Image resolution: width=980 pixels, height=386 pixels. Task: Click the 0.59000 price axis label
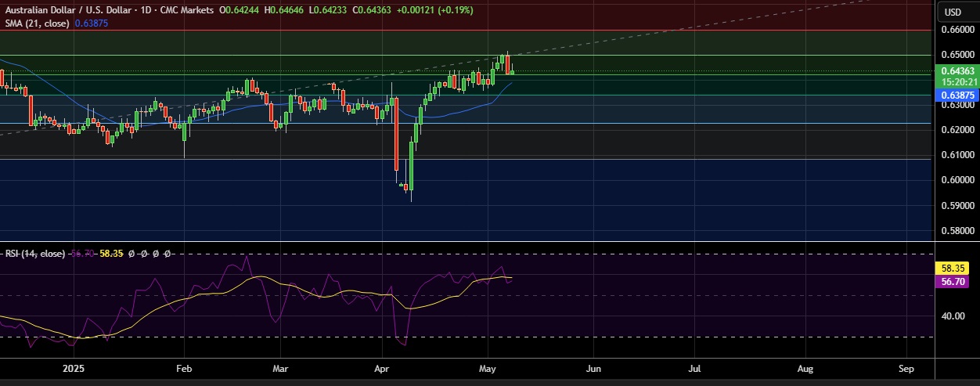coord(957,206)
